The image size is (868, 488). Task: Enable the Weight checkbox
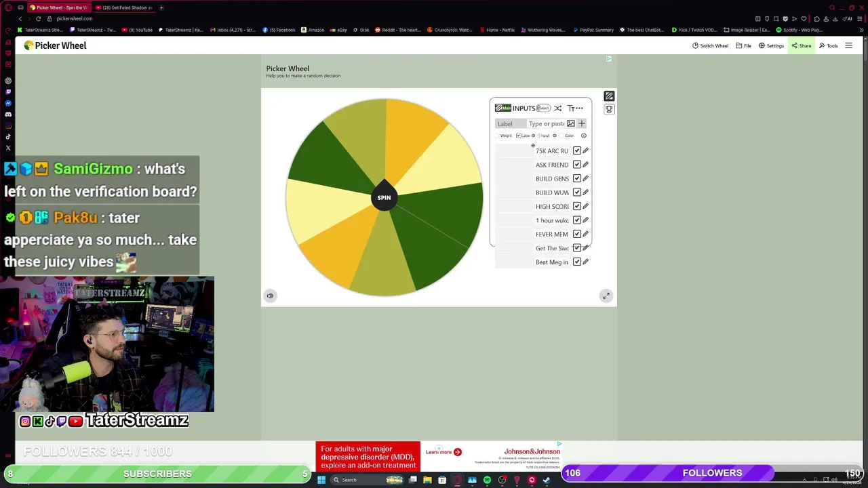pos(498,136)
